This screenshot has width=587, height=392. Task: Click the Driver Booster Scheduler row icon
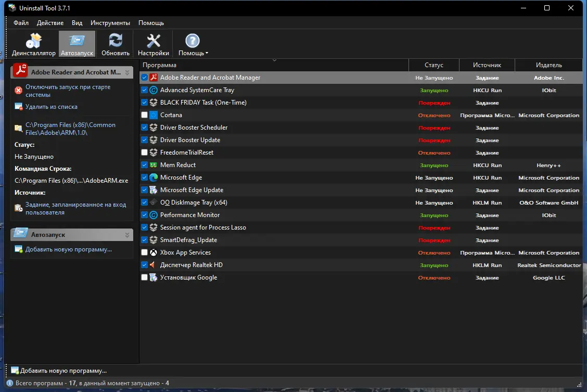[x=154, y=128]
